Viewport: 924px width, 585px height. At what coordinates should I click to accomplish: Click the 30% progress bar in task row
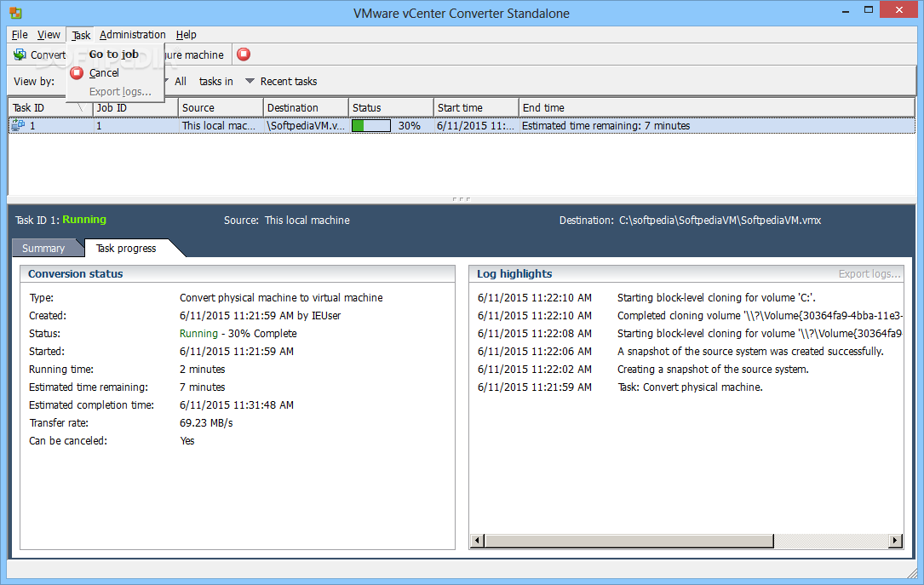371,125
